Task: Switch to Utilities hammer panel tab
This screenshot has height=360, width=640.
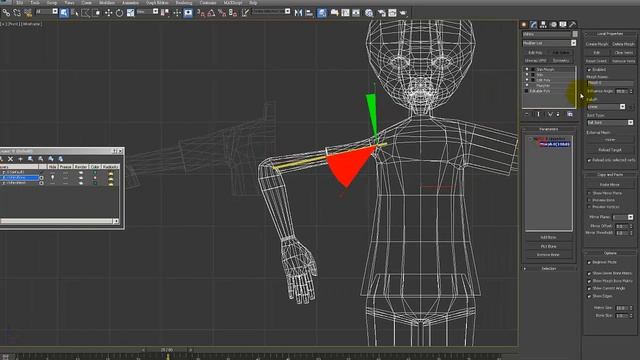Action: [573, 24]
